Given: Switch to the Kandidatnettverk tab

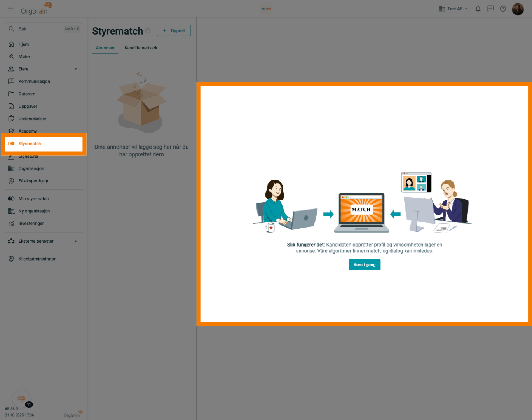Looking at the screenshot, I should [141, 48].
